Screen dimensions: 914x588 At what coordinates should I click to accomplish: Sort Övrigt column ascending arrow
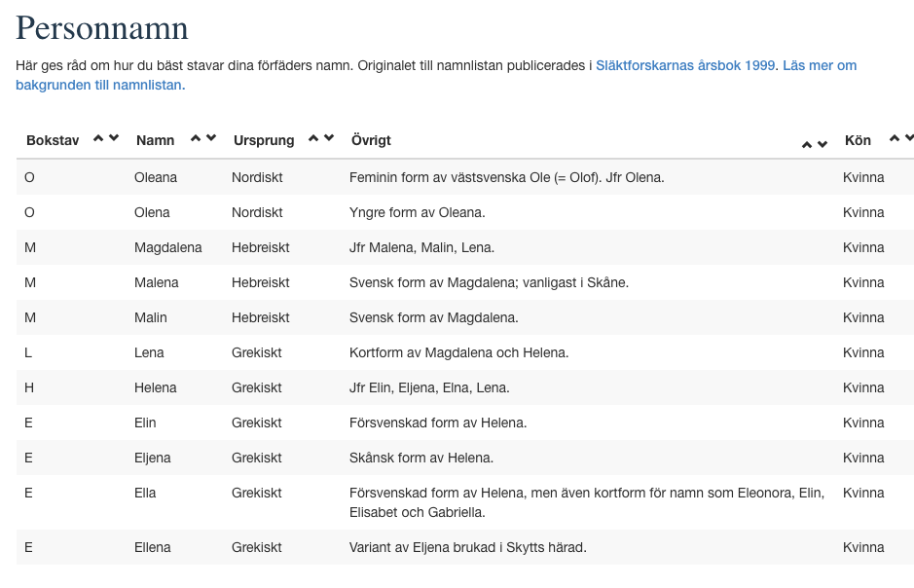(x=807, y=144)
